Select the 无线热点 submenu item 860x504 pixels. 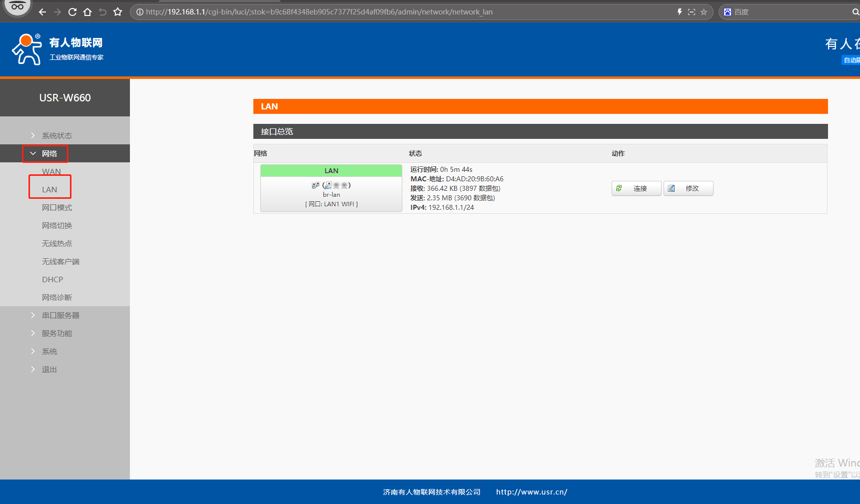point(57,243)
